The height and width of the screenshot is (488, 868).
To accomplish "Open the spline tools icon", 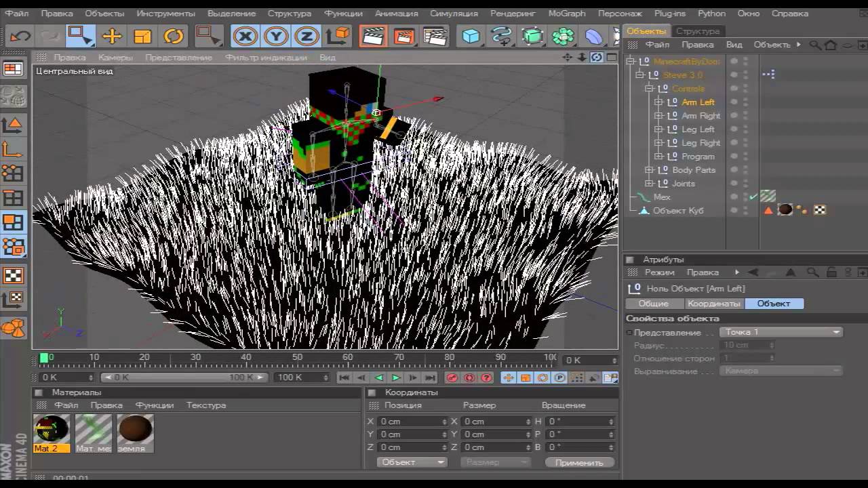I will (x=502, y=37).
